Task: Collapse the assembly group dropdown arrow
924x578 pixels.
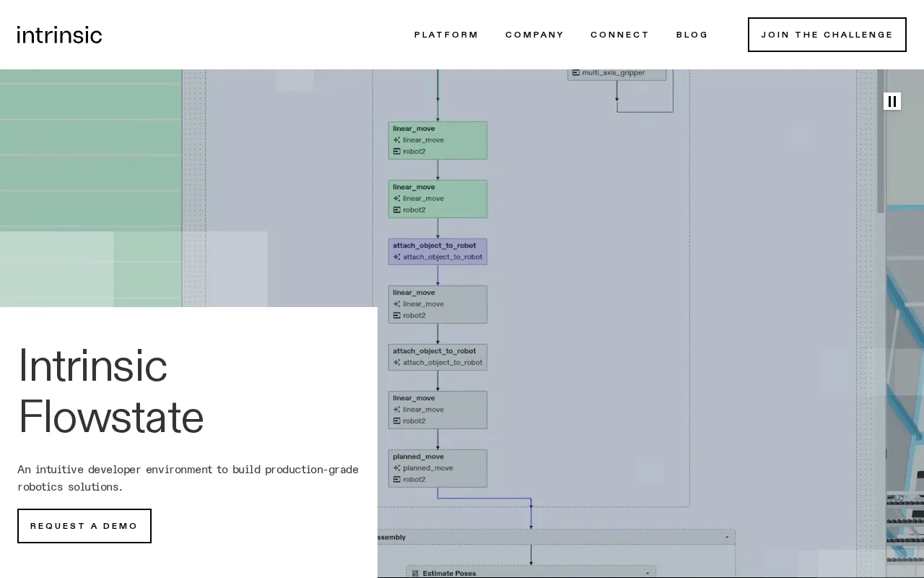Action: click(727, 538)
